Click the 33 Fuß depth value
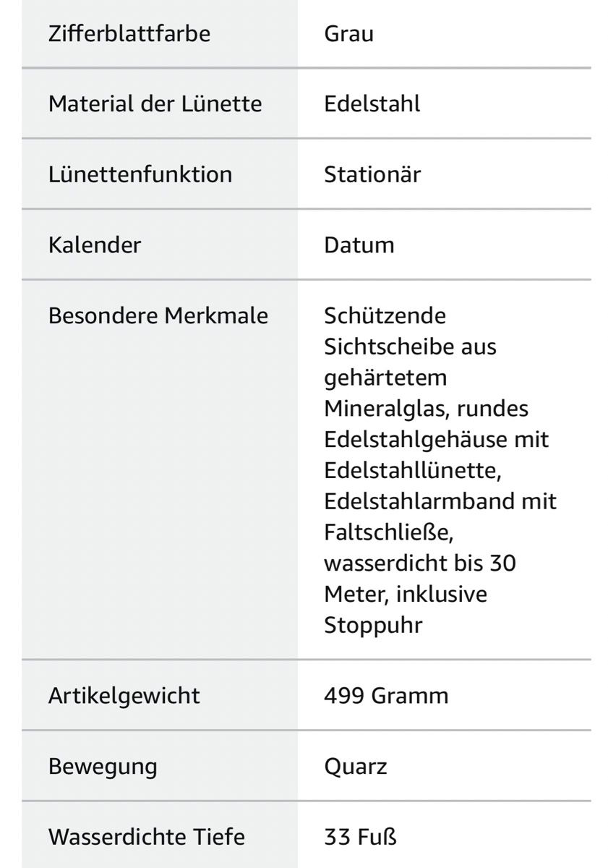 [361, 837]
